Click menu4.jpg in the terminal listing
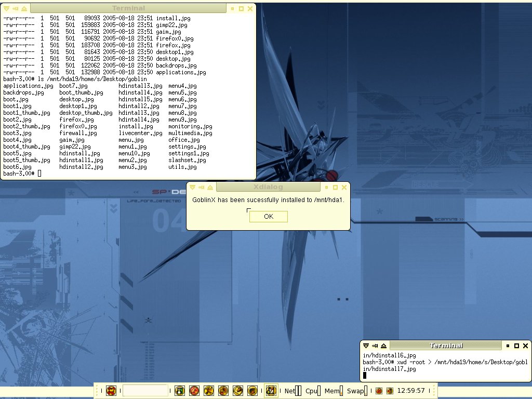 coord(182,86)
